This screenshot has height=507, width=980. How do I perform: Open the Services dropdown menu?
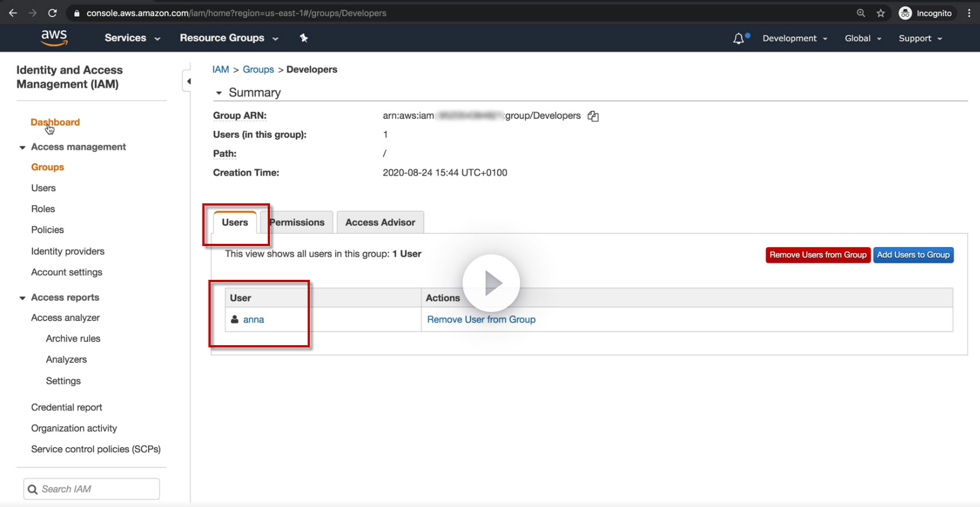coord(132,38)
